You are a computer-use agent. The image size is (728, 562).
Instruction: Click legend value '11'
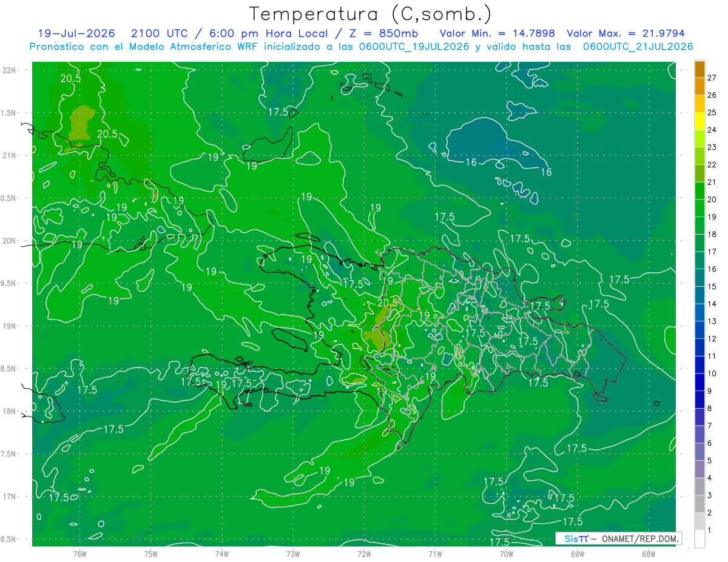[712, 356]
